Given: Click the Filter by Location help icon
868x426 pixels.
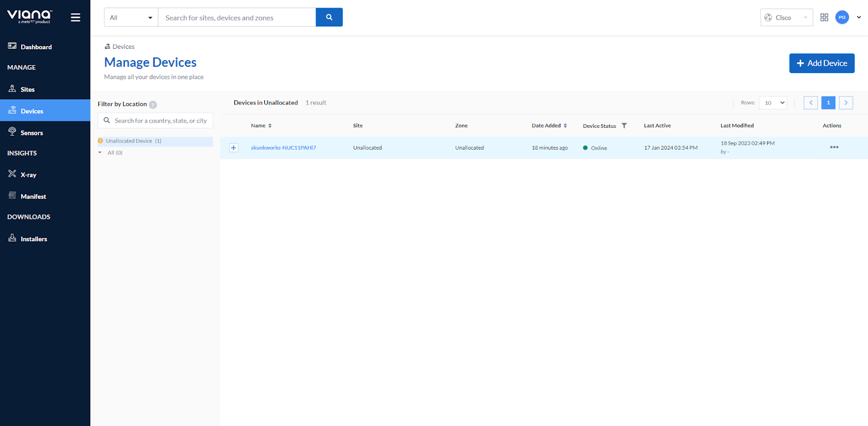Looking at the screenshot, I should click(x=153, y=105).
